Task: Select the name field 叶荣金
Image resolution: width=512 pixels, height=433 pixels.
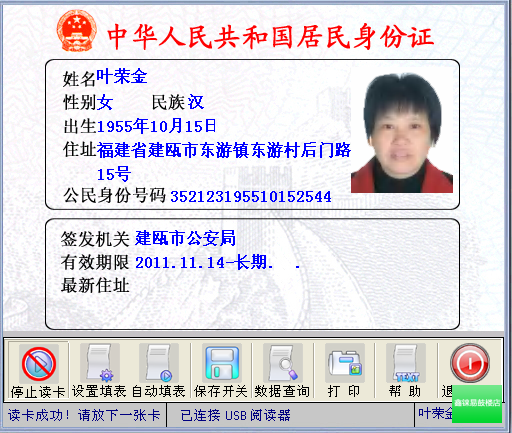Action: pyautogui.click(x=122, y=76)
